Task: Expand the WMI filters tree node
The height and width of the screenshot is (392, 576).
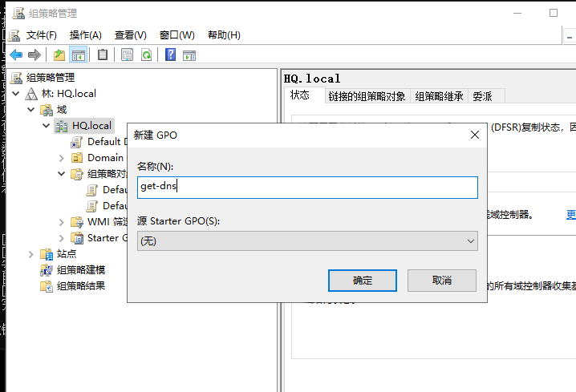Action: coord(61,222)
